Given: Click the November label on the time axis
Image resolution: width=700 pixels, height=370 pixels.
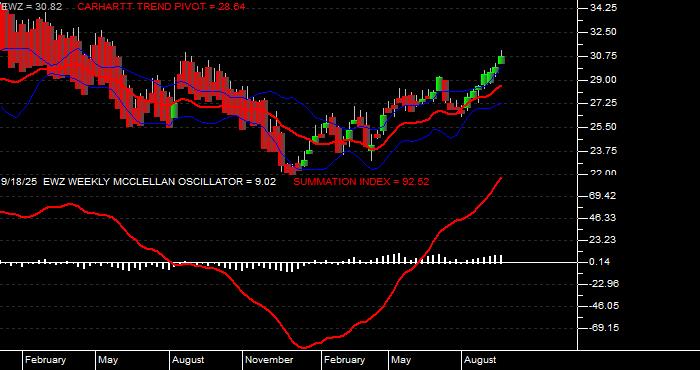Looking at the screenshot, I should (270, 360).
